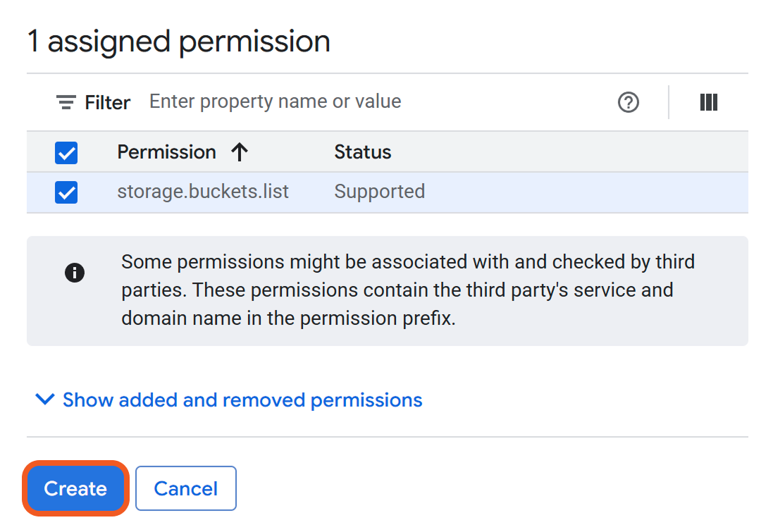Viewport: 773px width, 532px height.
Task: Click Show added and removed permissions link
Action: click(242, 400)
